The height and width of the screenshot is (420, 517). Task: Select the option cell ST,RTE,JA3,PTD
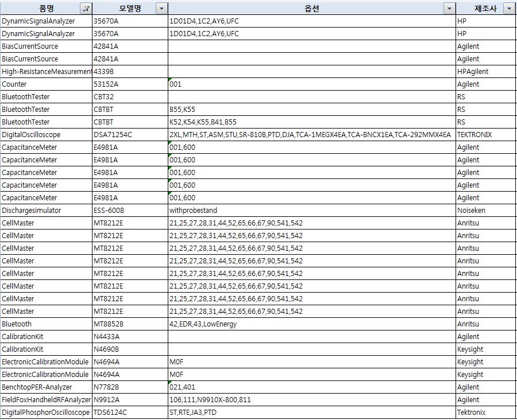pos(310,413)
